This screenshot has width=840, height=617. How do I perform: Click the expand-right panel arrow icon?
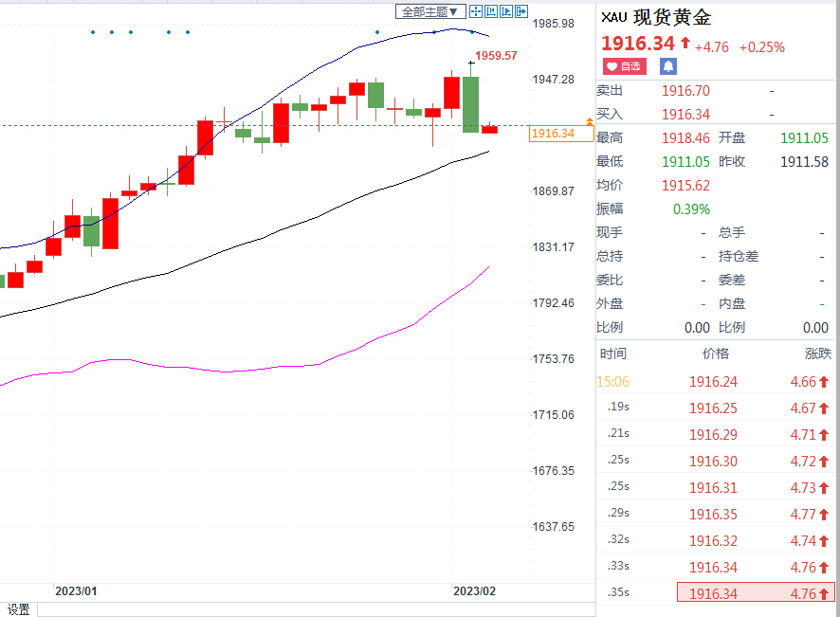coord(521,11)
